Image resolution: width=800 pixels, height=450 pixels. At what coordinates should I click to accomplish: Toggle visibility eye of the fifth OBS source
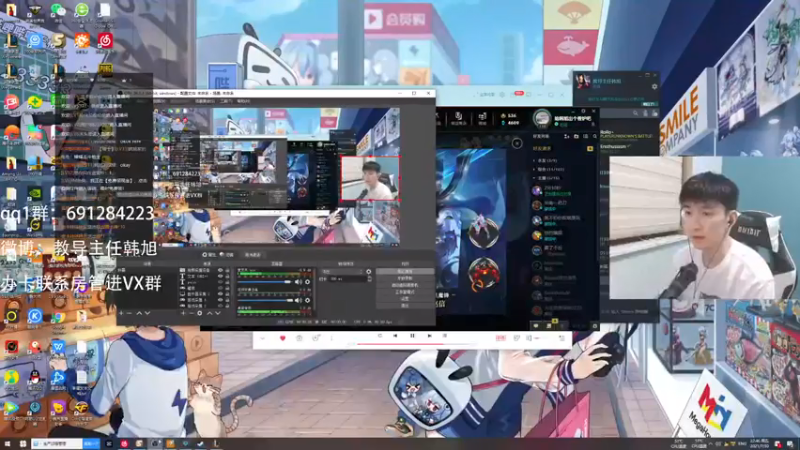pos(221,294)
